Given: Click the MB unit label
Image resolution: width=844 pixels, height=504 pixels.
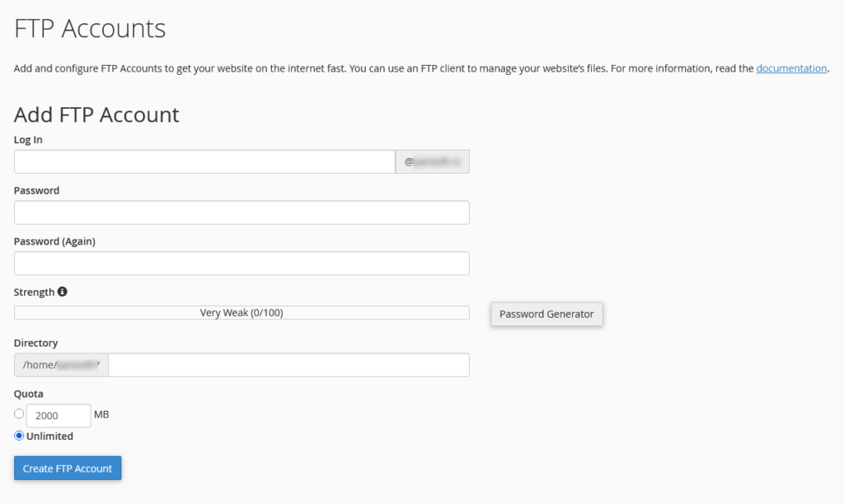Looking at the screenshot, I should (101, 414).
